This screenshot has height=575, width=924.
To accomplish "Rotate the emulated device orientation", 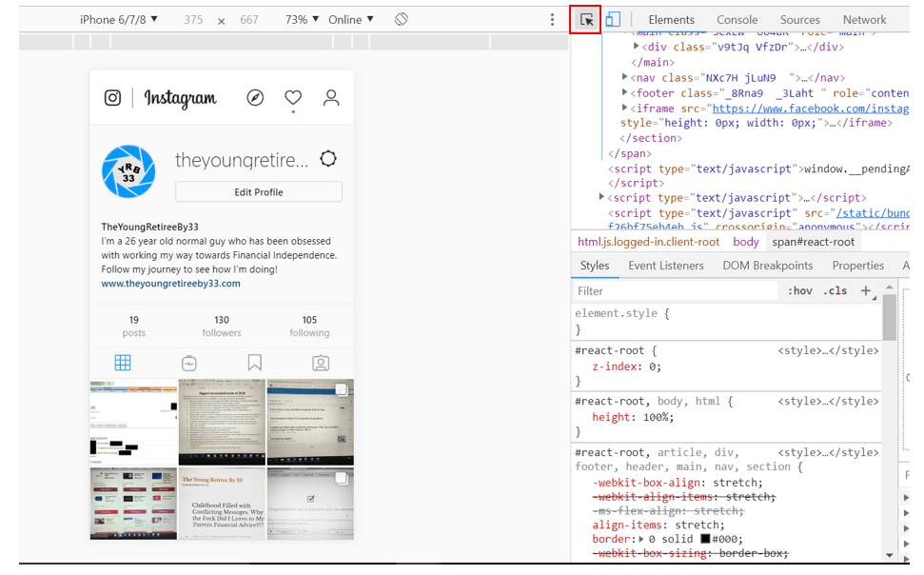I will tap(402, 19).
